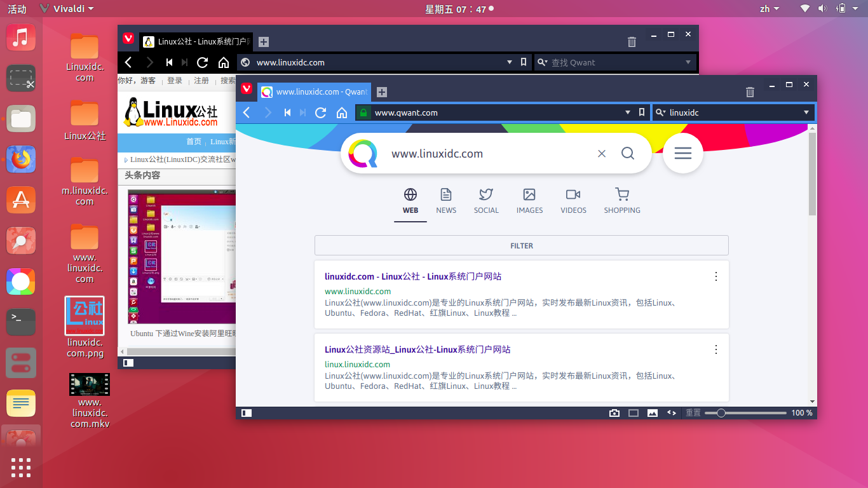The width and height of the screenshot is (868, 488).
Task: Click Back arrow in back Linuxidc window
Action: point(128,62)
